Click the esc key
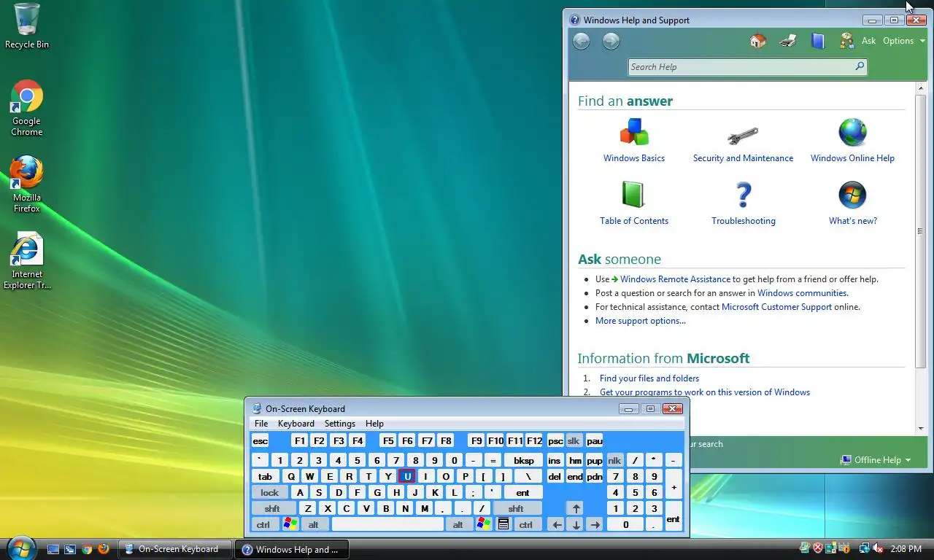 pos(260,440)
